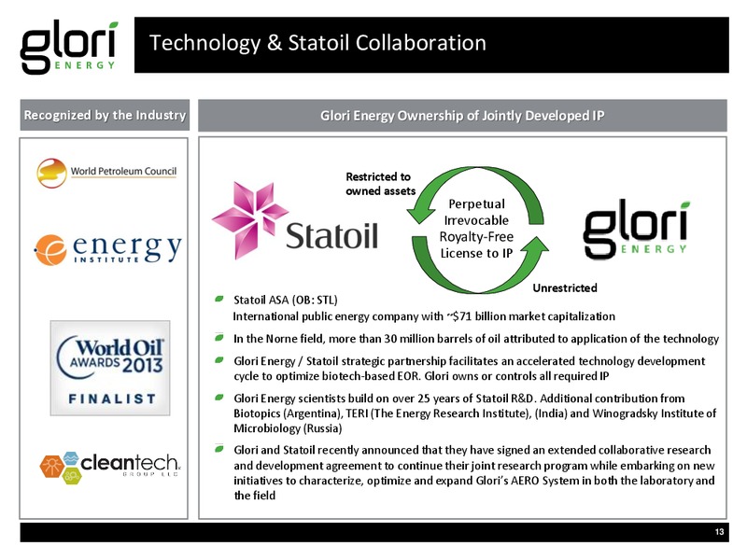Click the Energy Institute logo

click(107, 249)
